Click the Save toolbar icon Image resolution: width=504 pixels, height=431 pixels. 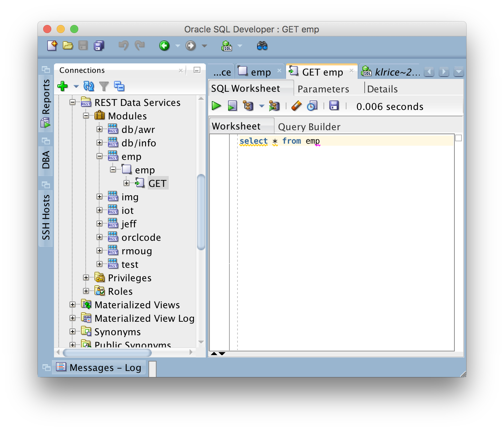[x=83, y=46]
